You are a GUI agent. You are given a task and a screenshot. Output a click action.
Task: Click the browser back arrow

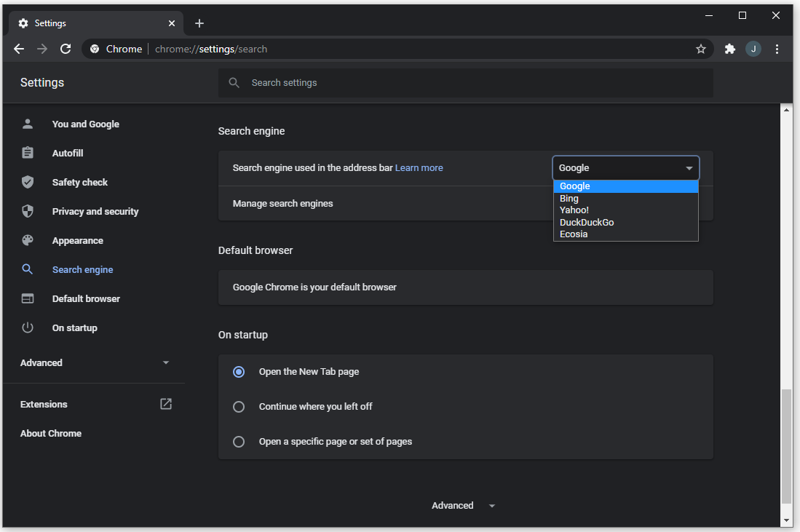tap(19, 49)
